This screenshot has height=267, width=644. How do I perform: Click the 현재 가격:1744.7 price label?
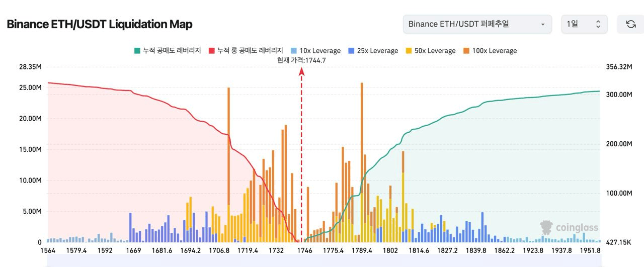[x=301, y=60]
